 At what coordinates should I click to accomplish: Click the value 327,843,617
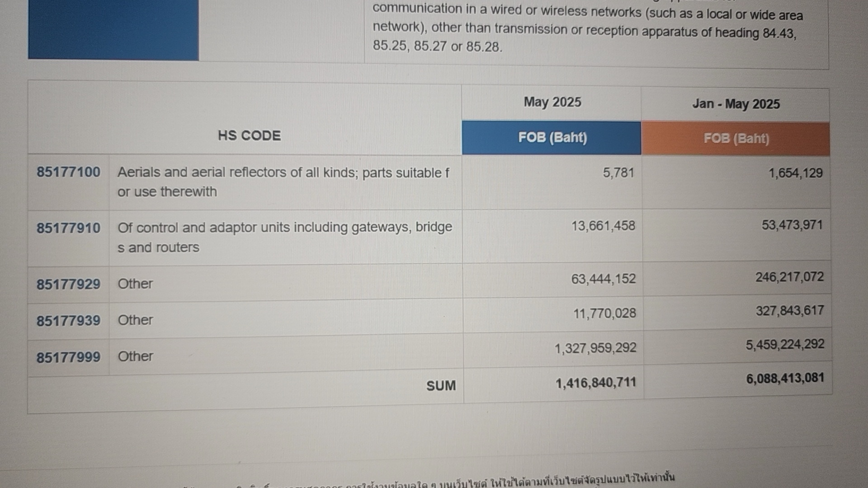(x=790, y=311)
